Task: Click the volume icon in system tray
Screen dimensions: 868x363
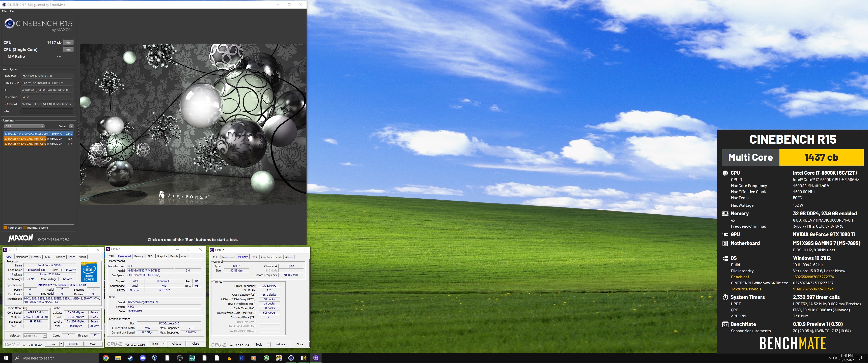Action: point(835,358)
